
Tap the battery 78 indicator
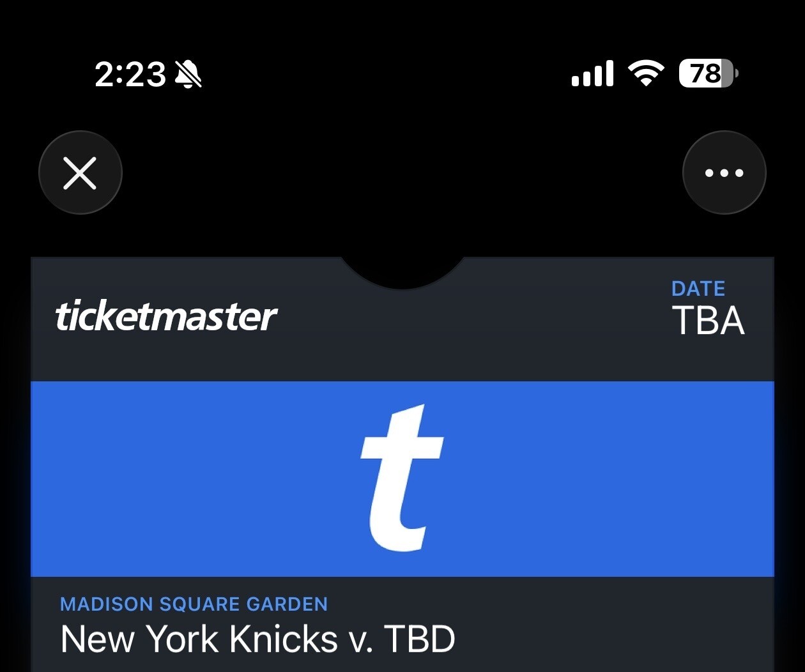tap(707, 73)
